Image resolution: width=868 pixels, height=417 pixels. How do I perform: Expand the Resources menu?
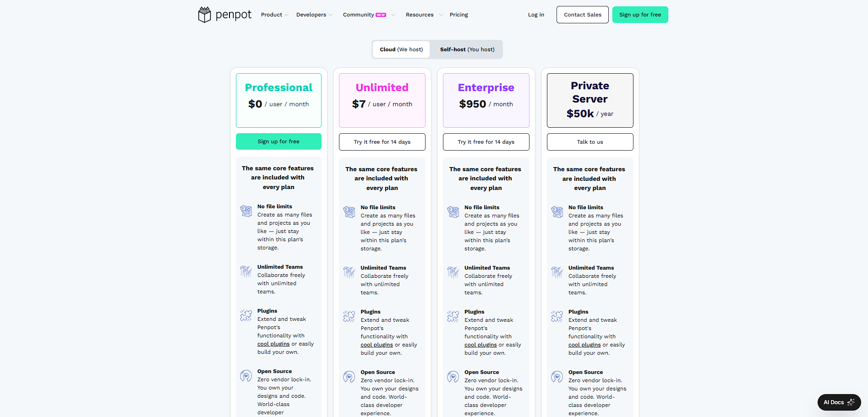pos(424,15)
